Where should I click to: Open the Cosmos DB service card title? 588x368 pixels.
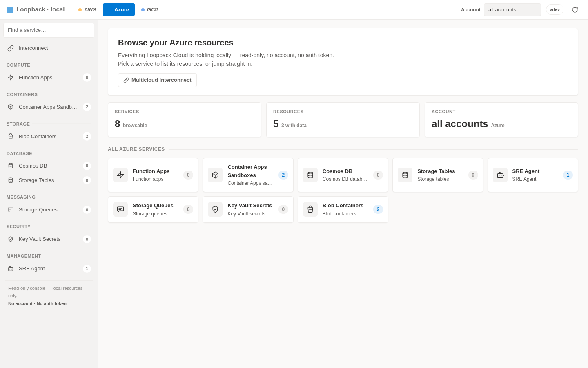(x=337, y=171)
